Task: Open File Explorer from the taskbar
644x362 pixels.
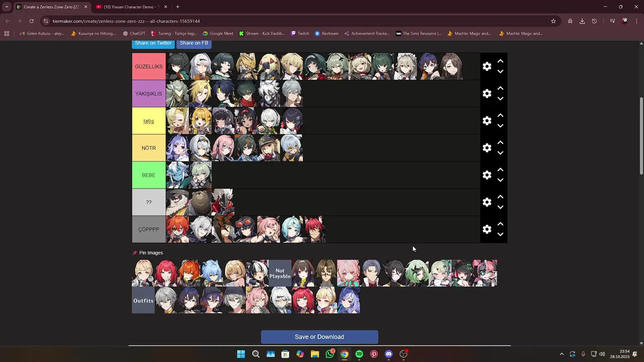Action: [x=315, y=354]
